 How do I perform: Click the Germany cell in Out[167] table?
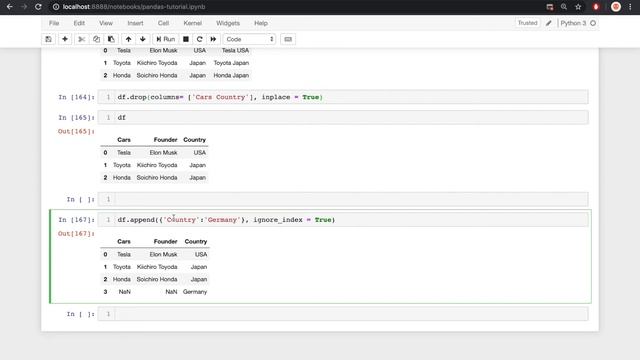click(195, 292)
